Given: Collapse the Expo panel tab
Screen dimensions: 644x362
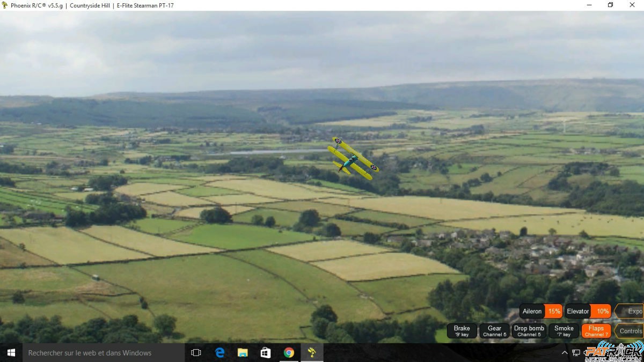Looking at the screenshot, I should 631,311.
